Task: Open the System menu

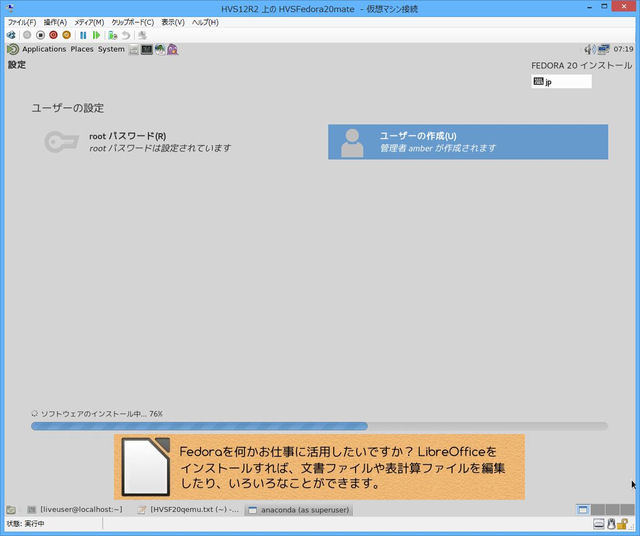Action: click(111, 49)
